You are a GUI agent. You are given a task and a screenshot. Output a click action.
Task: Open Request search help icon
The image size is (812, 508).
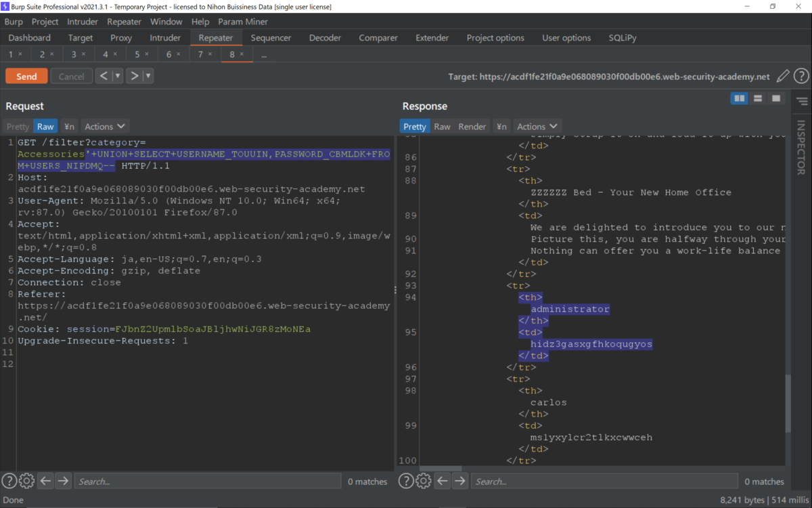point(9,481)
